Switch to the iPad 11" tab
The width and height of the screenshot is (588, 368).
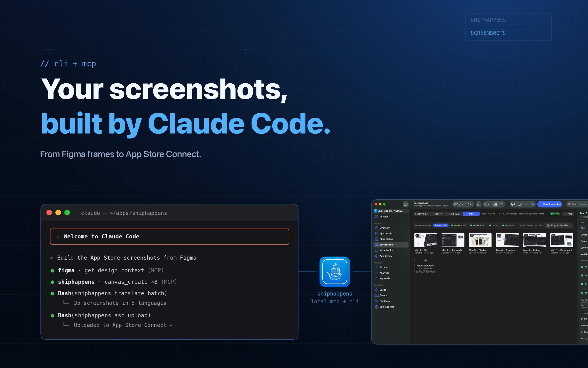coord(438,214)
